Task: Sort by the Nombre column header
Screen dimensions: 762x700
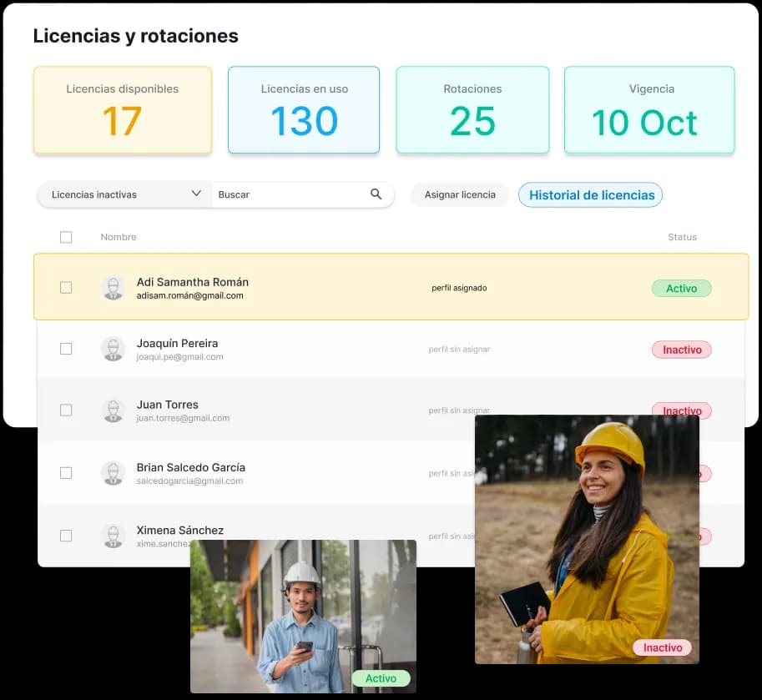Action: pos(119,237)
